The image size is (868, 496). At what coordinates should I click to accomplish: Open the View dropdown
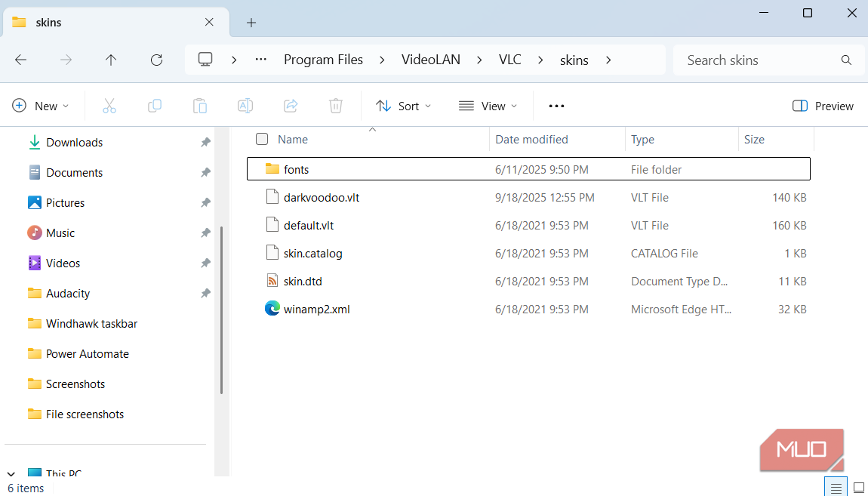tap(488, 106)
